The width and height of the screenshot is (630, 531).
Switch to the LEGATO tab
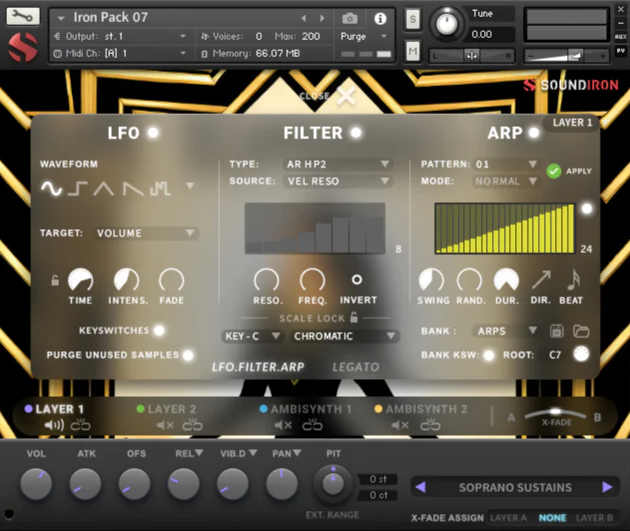355,367
